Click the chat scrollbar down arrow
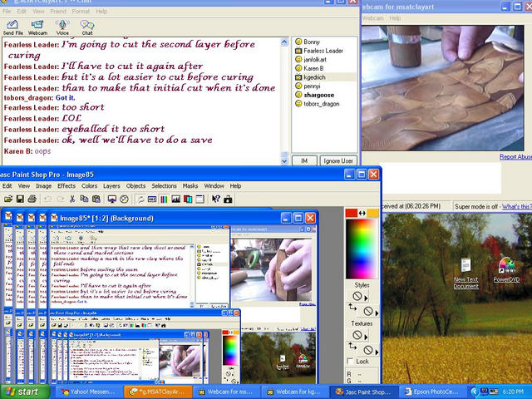This screenshot has height=399, width=532. (284, 161)
